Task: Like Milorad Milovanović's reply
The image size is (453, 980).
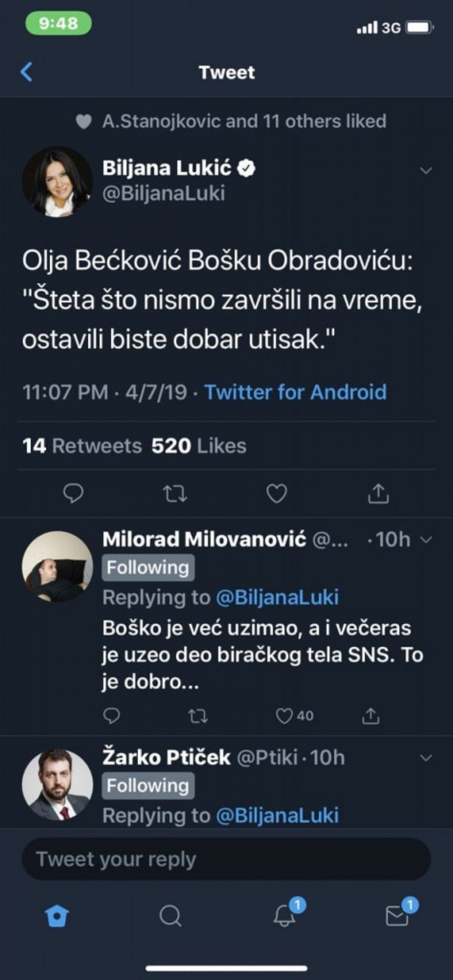Action: tap(285, 715)
